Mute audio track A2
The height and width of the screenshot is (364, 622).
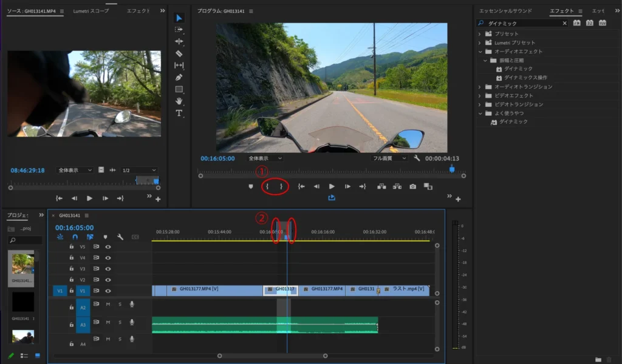(108, 305)
